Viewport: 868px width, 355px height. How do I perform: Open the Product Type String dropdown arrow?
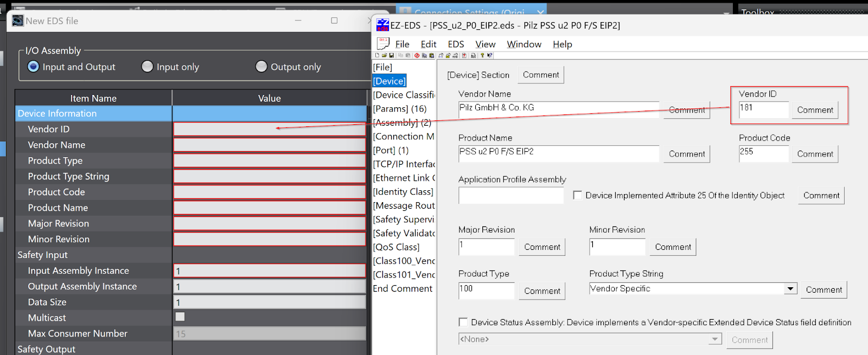(x=791, y=288)
